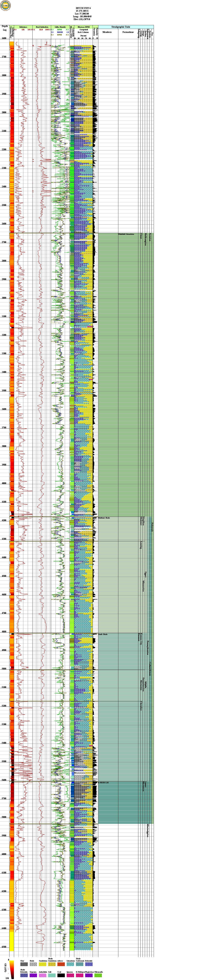Click the 'Missourian' stage label
The image size is (200, 980).
click(x=143, y=586)
